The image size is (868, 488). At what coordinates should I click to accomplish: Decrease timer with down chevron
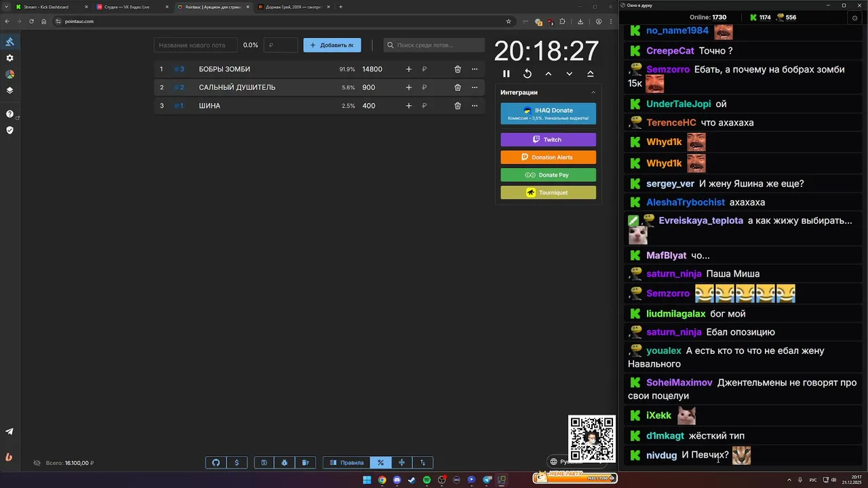[x=569, y=74]
